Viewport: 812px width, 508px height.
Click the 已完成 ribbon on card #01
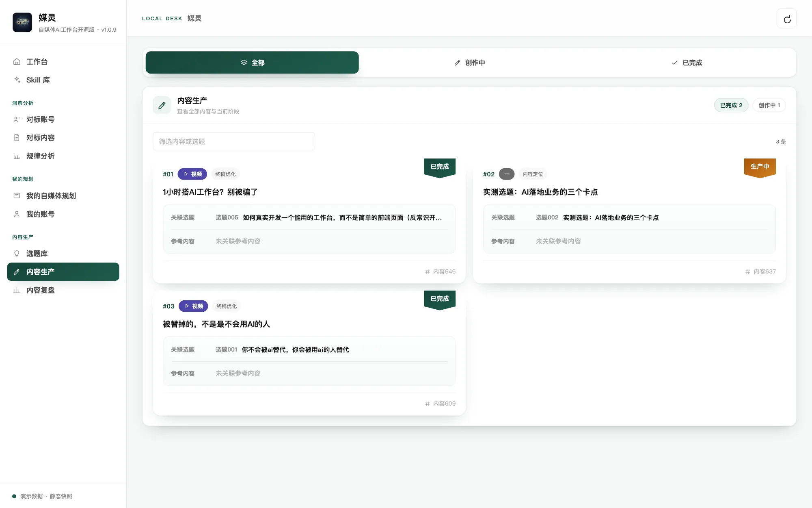click(x=440, y=167)
